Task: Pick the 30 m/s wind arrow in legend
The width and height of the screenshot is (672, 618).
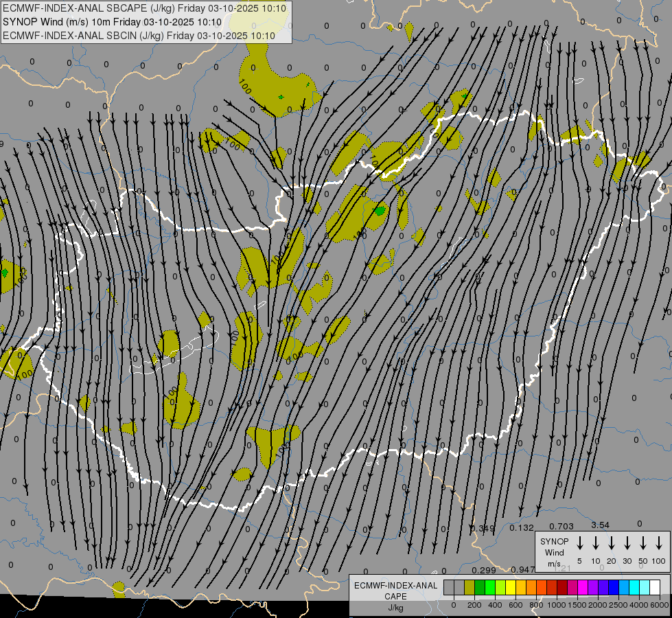Action: [627, 543]
